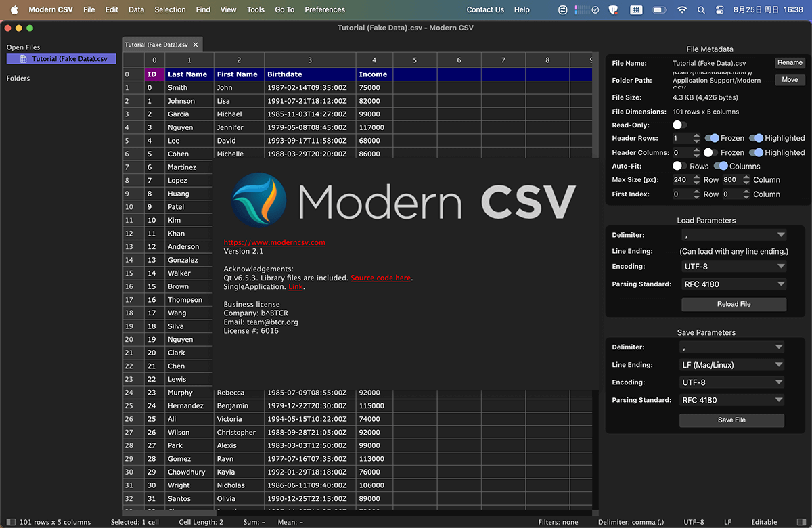
Task: Click the circled checkmark menu bar icon
Action: 595,9
